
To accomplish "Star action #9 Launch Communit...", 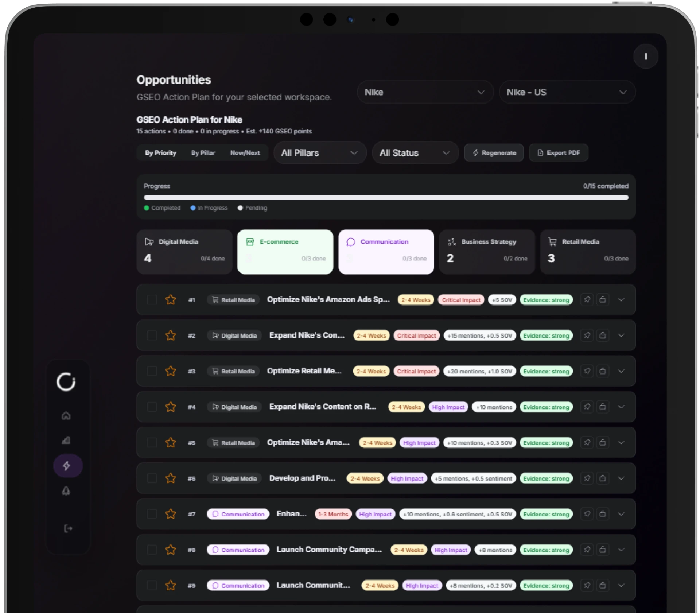I will point(171,585).
